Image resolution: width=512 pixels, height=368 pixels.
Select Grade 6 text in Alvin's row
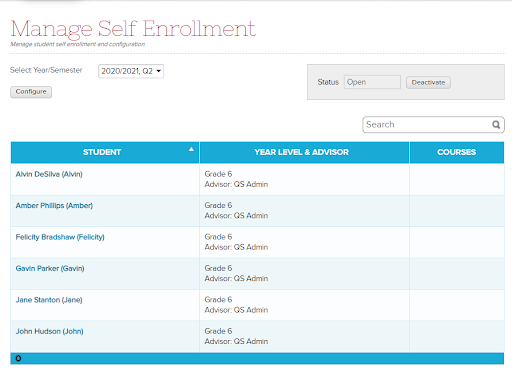218,174
